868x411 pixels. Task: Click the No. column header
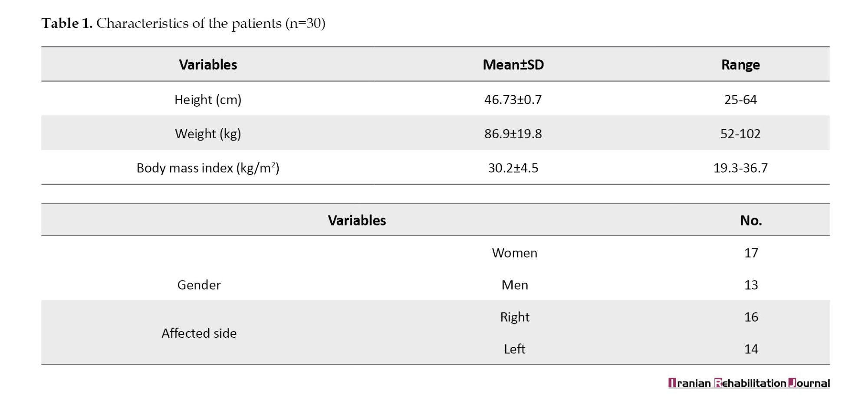click(751, 220)
